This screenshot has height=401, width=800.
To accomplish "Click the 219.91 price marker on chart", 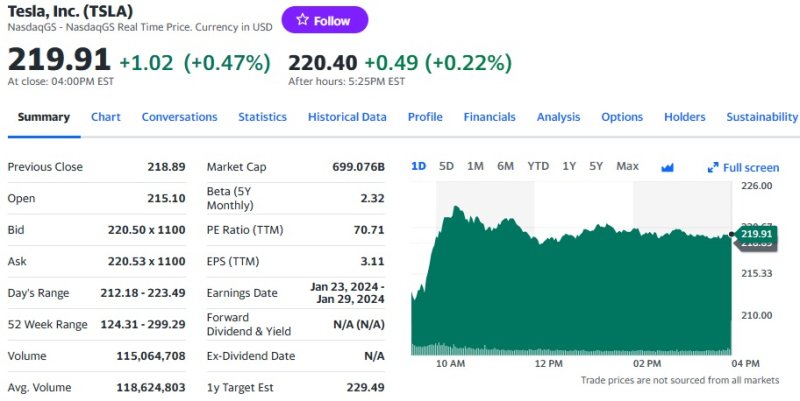I will point(757,235).
